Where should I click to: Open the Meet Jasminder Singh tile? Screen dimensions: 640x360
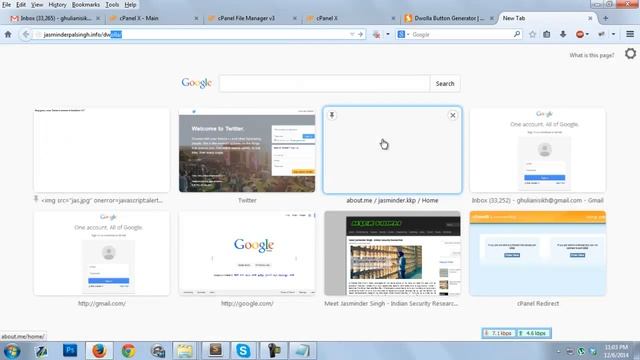(392, 253)
